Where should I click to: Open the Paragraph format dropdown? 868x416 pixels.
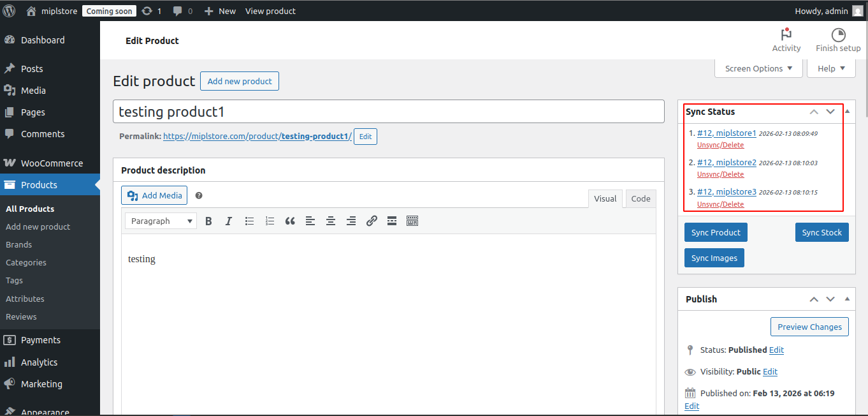coord(161,221)
